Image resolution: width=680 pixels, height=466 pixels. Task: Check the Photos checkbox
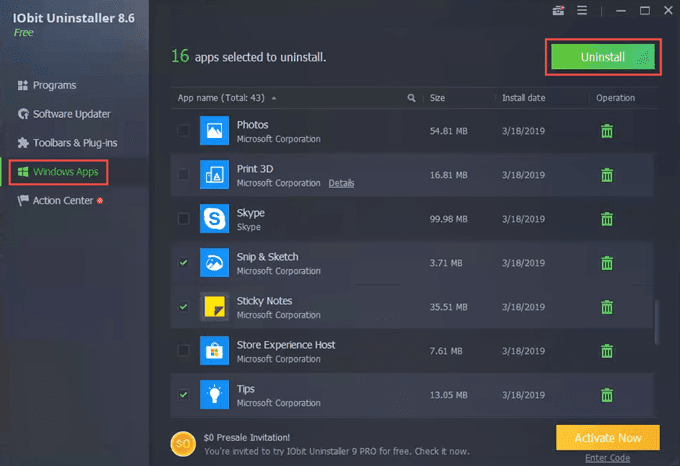pos(183,130)
